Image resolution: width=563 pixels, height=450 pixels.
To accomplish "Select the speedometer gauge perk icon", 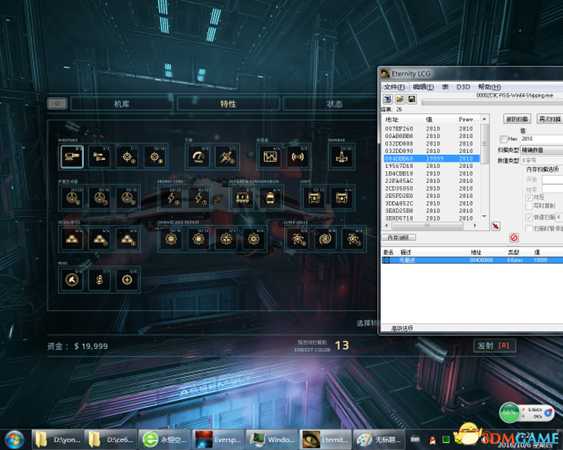I will point(199,157).
